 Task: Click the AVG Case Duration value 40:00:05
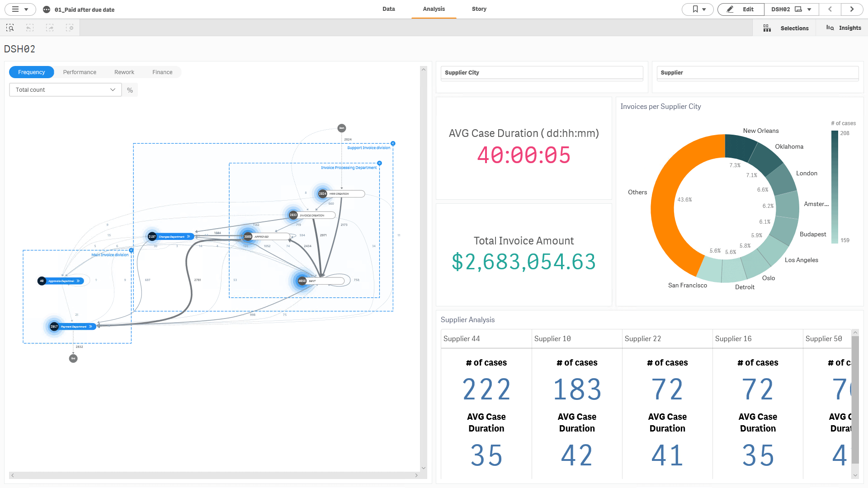(x=524, y=155)
